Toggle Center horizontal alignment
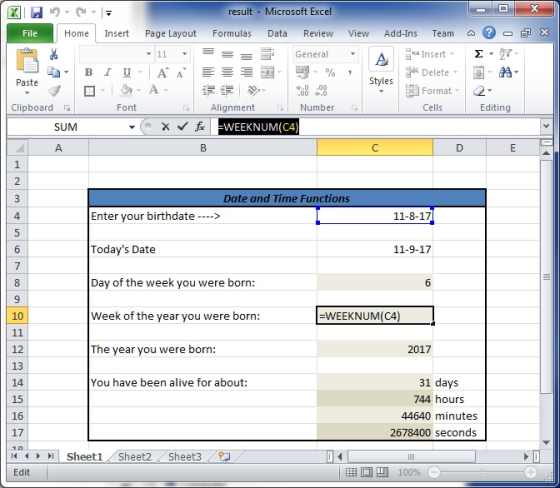Viewport: 560px width, 488px height. [227, 73]
